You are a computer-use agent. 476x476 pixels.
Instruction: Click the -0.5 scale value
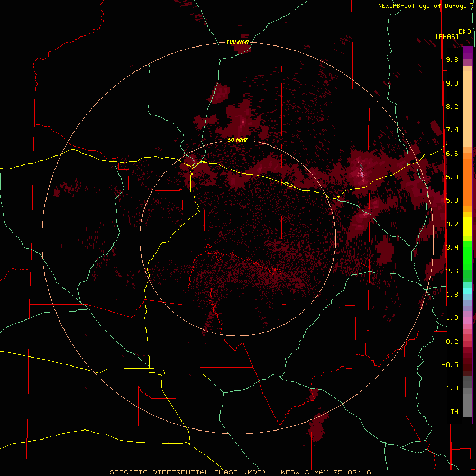point(450,364)
